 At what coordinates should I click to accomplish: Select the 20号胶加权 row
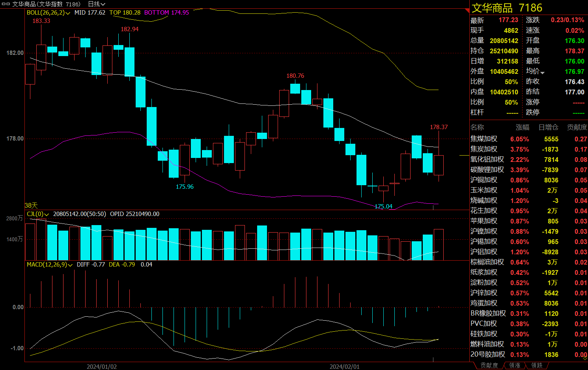(x=528, y=355)
